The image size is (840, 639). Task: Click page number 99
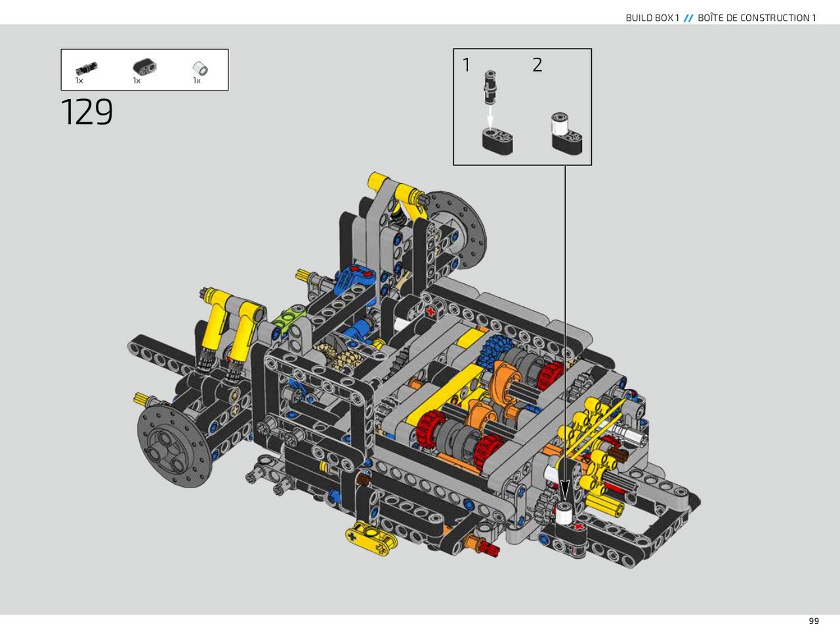pos(814,621)
